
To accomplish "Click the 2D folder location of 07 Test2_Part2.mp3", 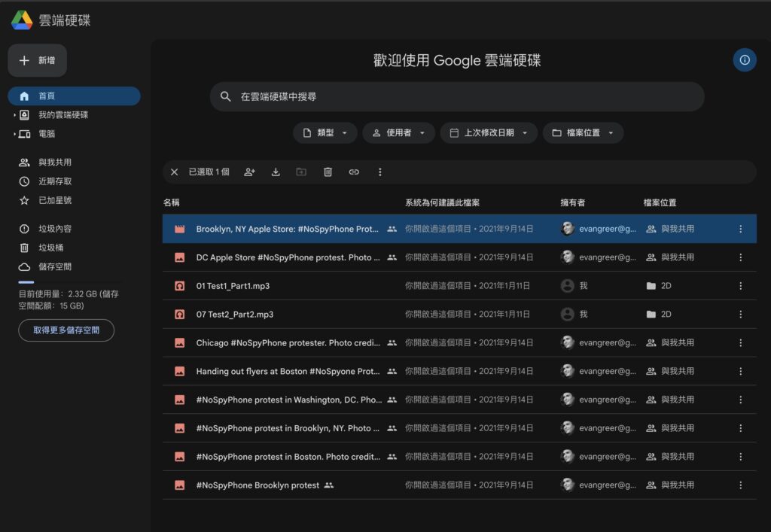I will [x=659, y=315].
